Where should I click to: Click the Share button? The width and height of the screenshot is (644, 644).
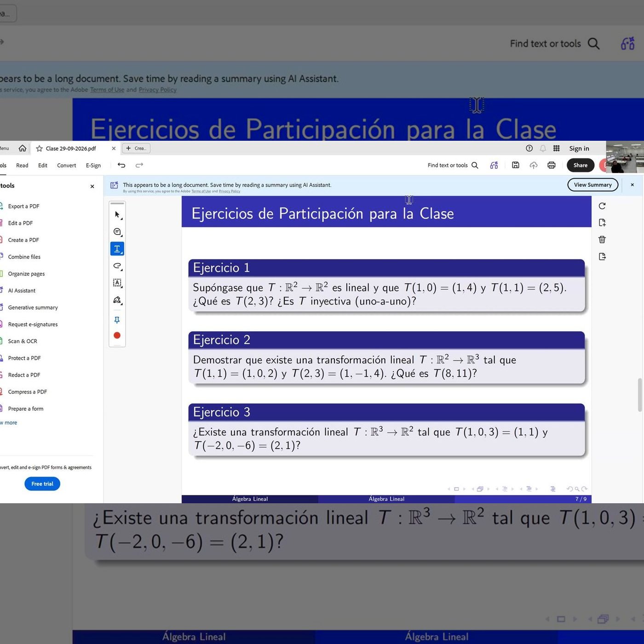(x=581, y=165)
